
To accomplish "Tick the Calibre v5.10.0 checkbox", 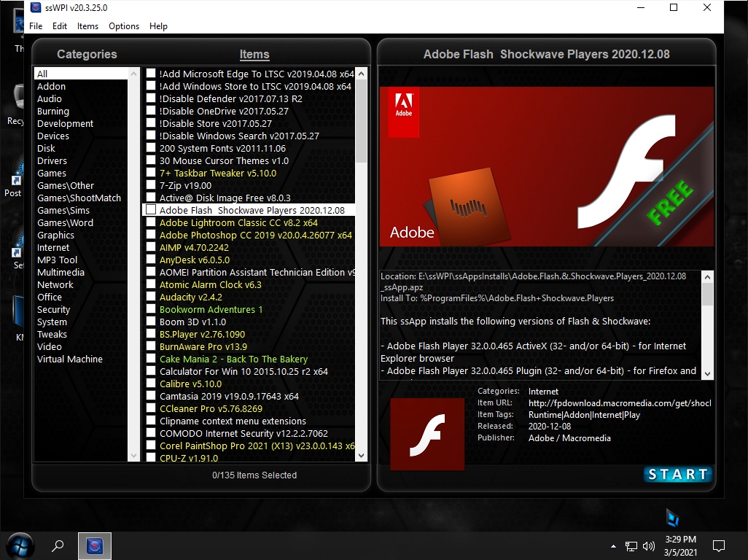I will tap(151, 384).
